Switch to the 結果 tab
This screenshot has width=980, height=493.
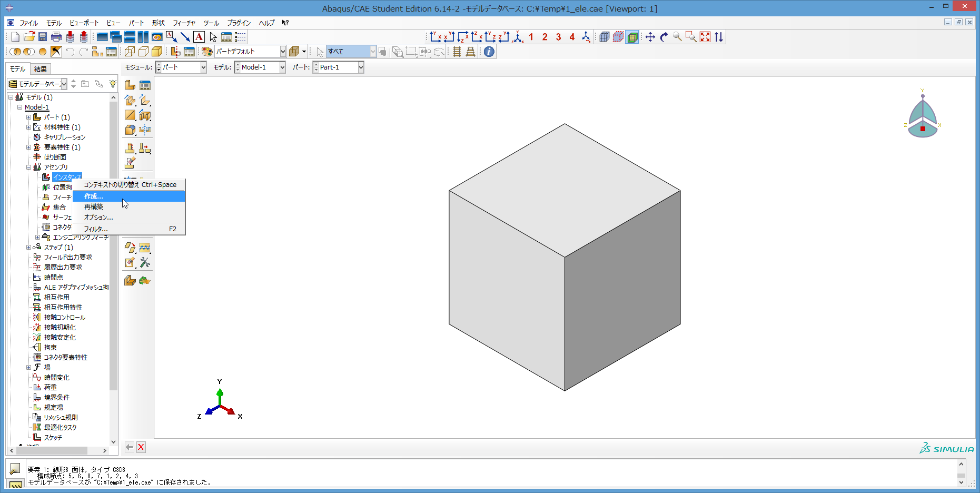(x=41, y=69)
